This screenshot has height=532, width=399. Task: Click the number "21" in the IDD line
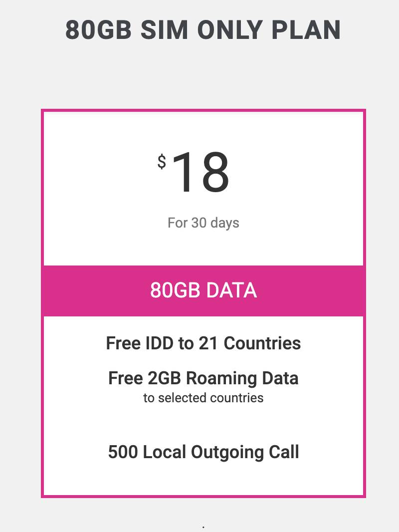pos(209,343)
